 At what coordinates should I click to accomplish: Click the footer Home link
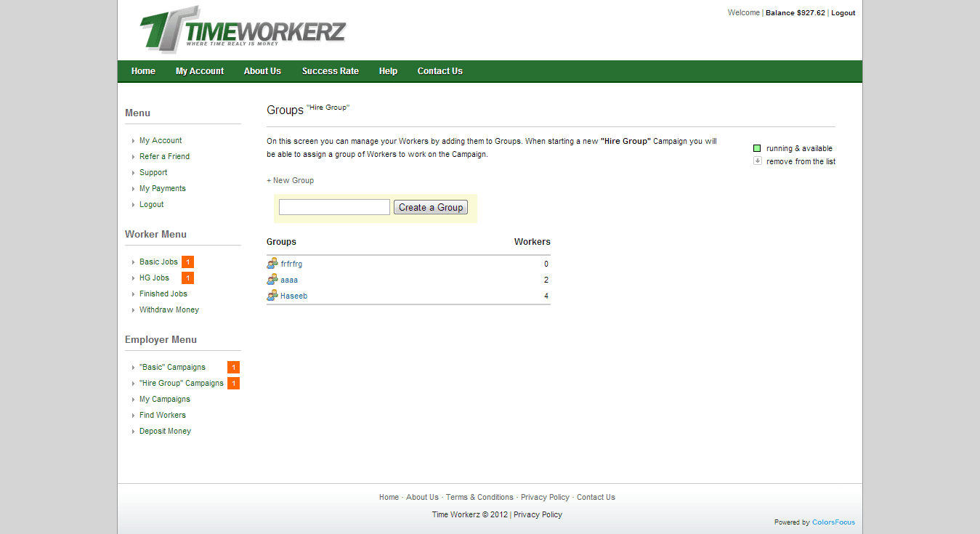pyautogui.click(x=389, y=497)
